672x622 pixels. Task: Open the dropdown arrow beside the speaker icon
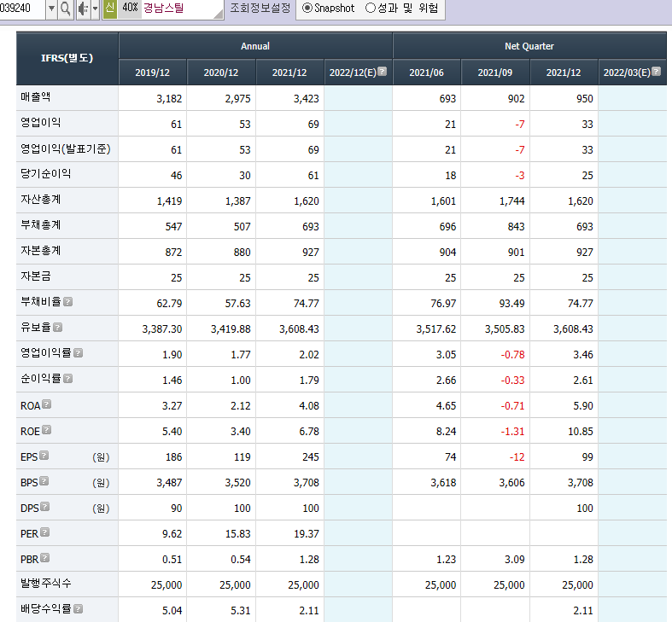point(95,9)
